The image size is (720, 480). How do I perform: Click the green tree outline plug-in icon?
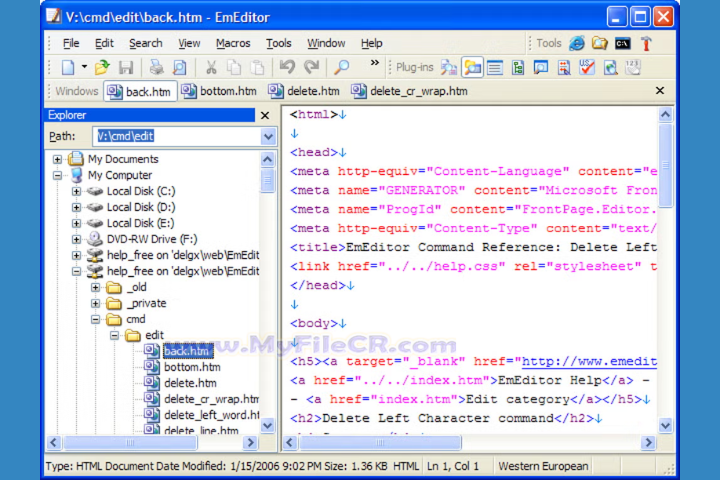[x=518, y=68]
